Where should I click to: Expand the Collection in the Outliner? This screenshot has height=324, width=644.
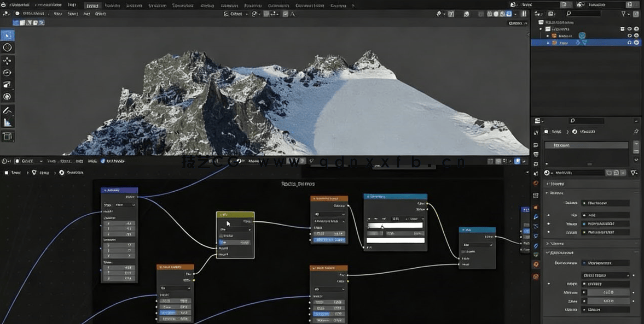click(541, 27)
